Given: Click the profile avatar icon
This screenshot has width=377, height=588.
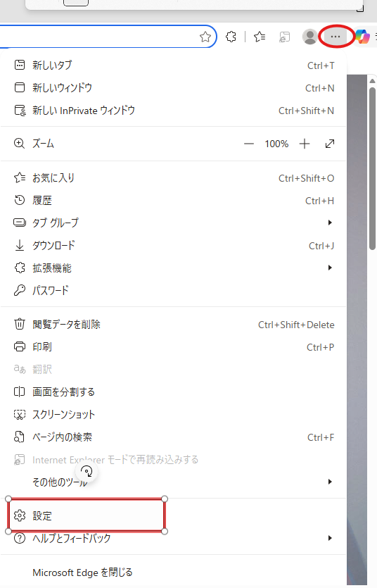Looking at the screenshot, I should point(310,37).
